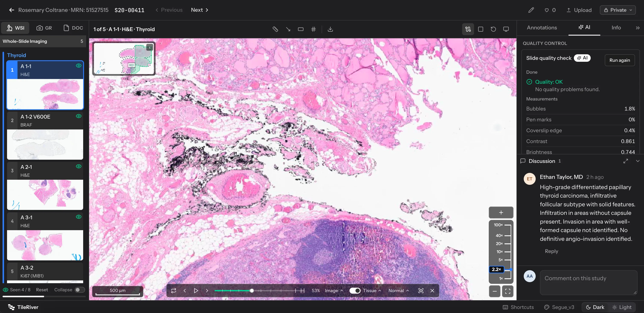Rotate or reset view icon
This screenshot has height=313, width=644.
pyautogui.click(x=493, y=29)
